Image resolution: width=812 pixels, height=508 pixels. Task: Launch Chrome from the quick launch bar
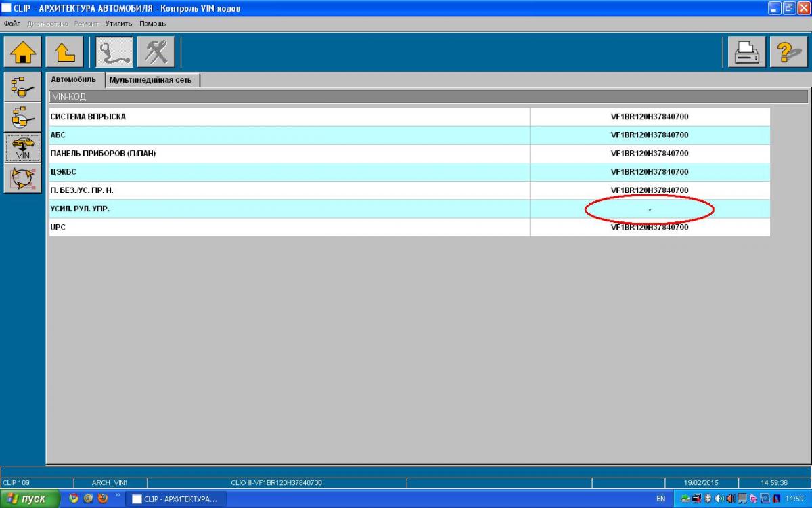74,499
